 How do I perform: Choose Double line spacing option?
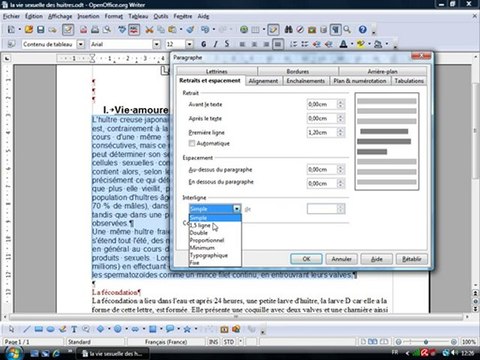point(215,233)
